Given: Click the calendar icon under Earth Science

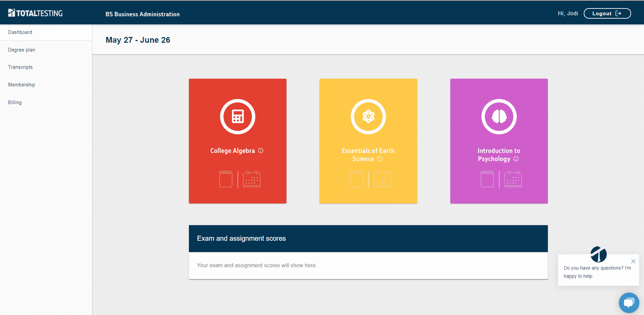Looking at the screenshot, I should click(382, 179).
